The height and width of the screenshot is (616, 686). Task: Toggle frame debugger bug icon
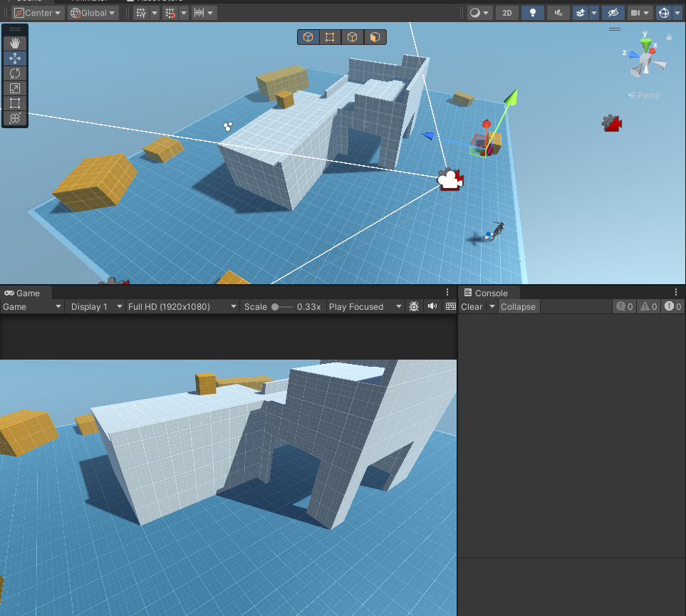click(x=414, y=306)
